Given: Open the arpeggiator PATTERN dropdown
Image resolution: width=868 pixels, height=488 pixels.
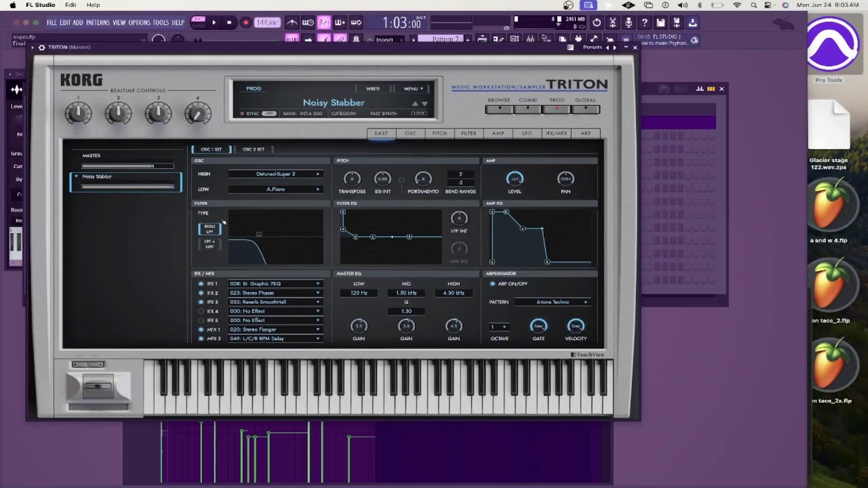Looking at the screenshot, I should (553, 302).
